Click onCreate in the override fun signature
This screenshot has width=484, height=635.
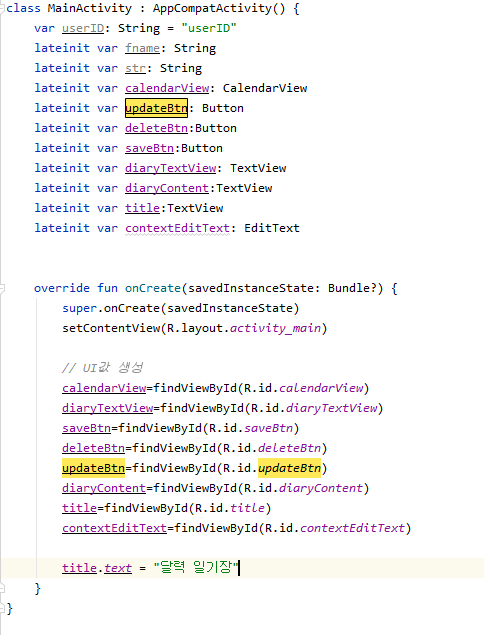coord(153,288)
